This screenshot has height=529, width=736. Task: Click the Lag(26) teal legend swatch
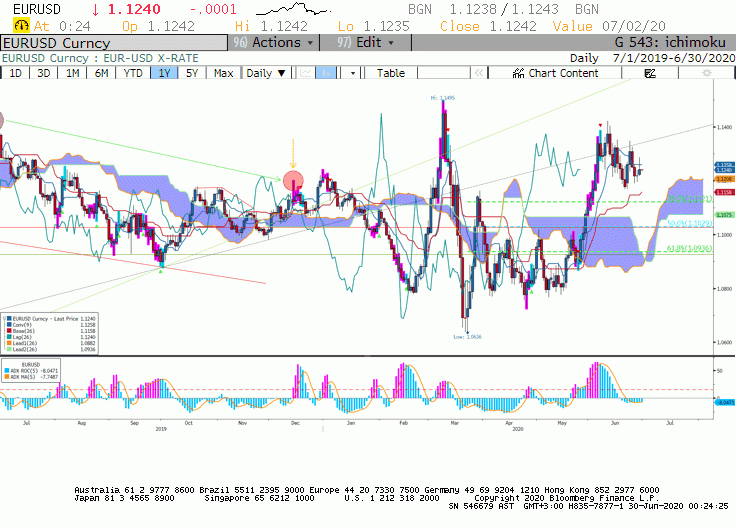(x=9, y=337)
